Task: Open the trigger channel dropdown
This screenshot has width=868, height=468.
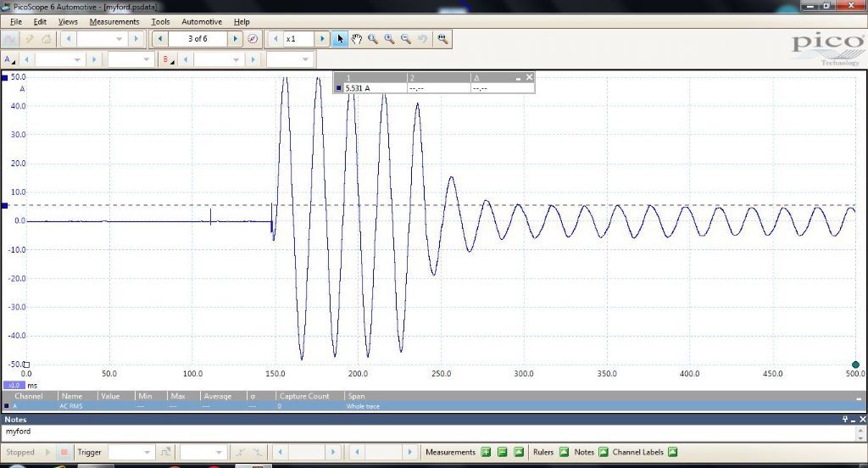Action: (x=203, y=452)
